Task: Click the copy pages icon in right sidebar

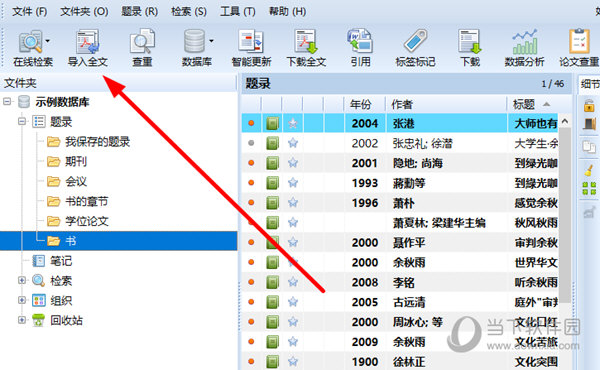Action: tap(589, 147)
